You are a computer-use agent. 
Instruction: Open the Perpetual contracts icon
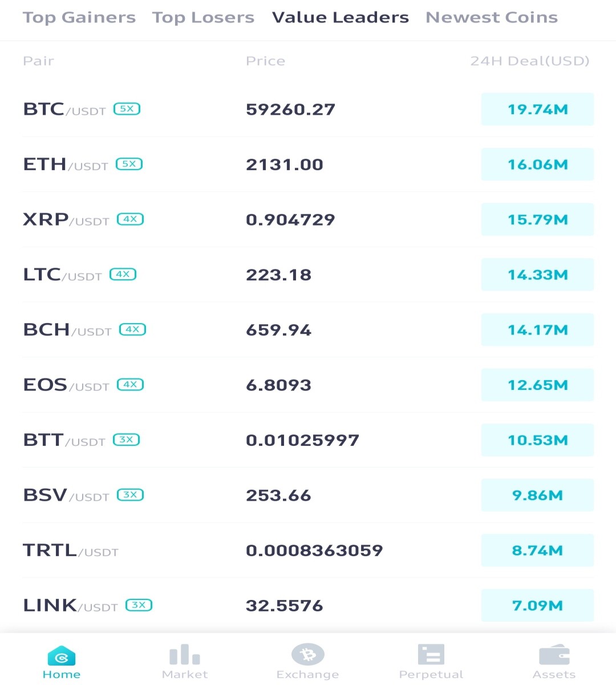[431, 654]
